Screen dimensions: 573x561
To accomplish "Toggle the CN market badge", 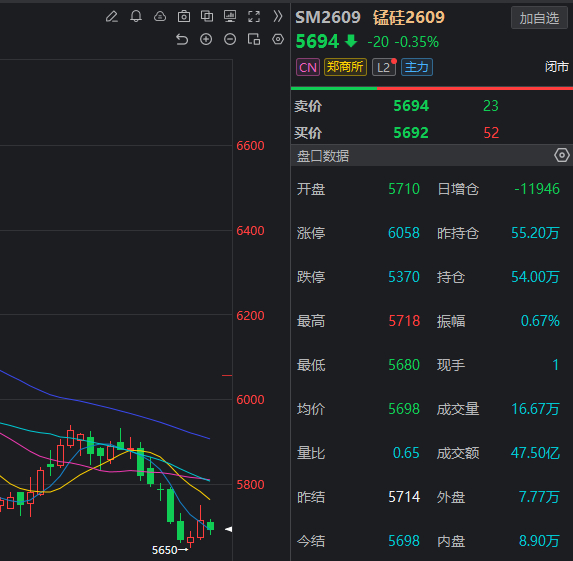I will [x=308, y=67].
